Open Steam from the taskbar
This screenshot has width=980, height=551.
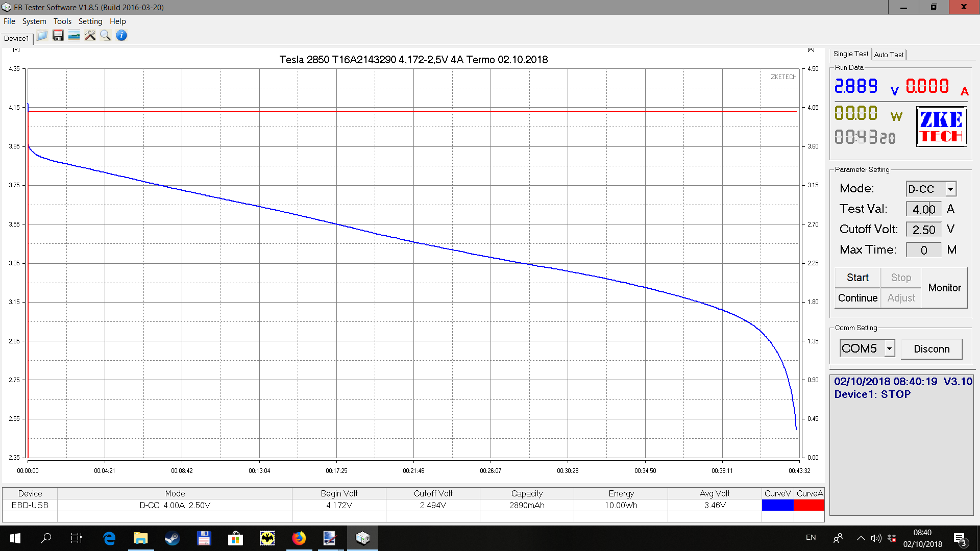pyautogui.click(x=172, y=538)
